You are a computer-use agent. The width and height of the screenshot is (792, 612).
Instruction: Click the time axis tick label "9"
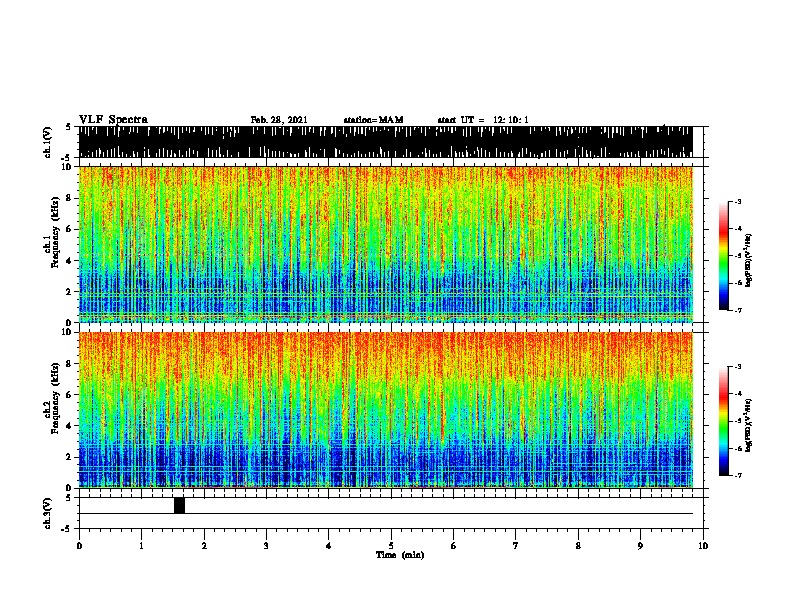click(640, 546)
